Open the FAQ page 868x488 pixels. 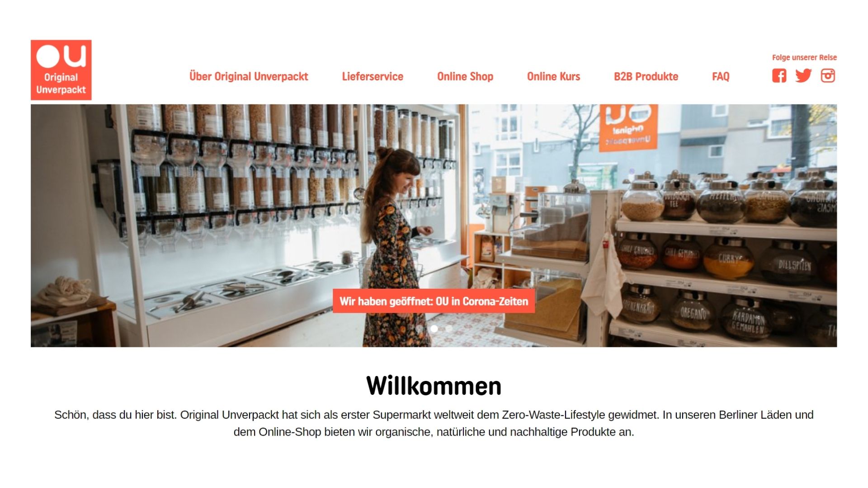coord(721,76)
